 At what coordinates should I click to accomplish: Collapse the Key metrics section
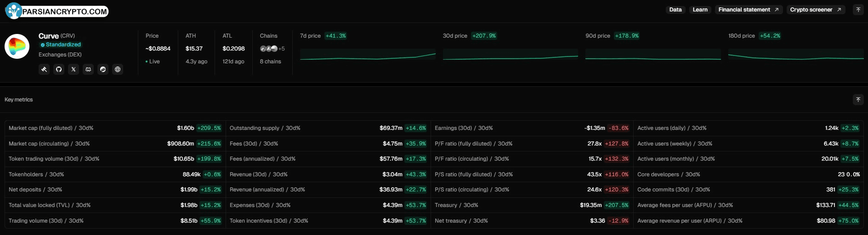coord(858,100)
